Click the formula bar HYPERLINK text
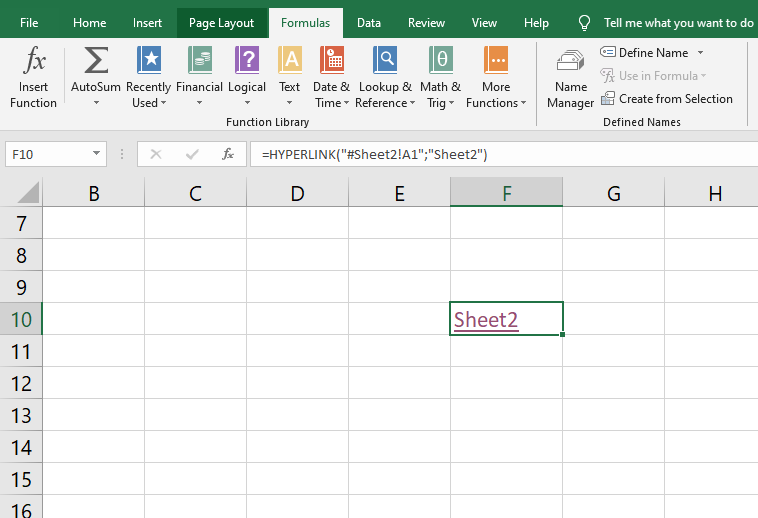This screenshot has height=518, width=758. click(374, 154)
